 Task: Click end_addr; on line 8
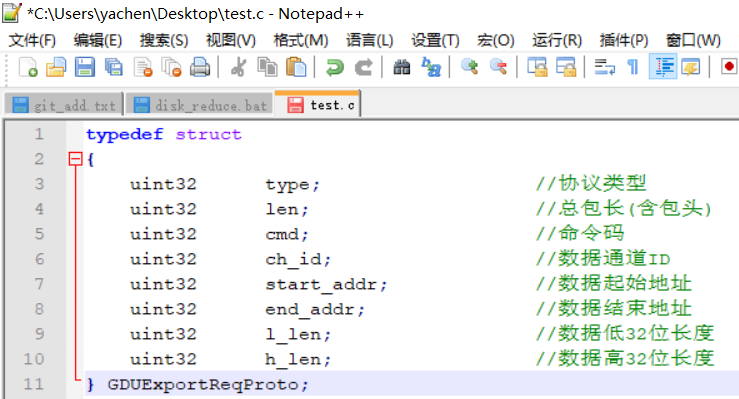315,309
